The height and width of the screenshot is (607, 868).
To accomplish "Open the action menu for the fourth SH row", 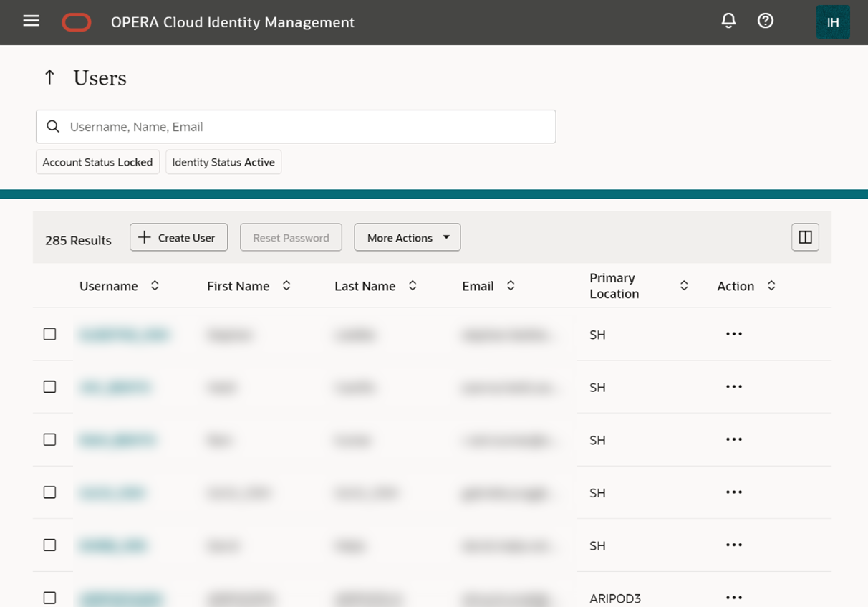I will coord(734,492).
